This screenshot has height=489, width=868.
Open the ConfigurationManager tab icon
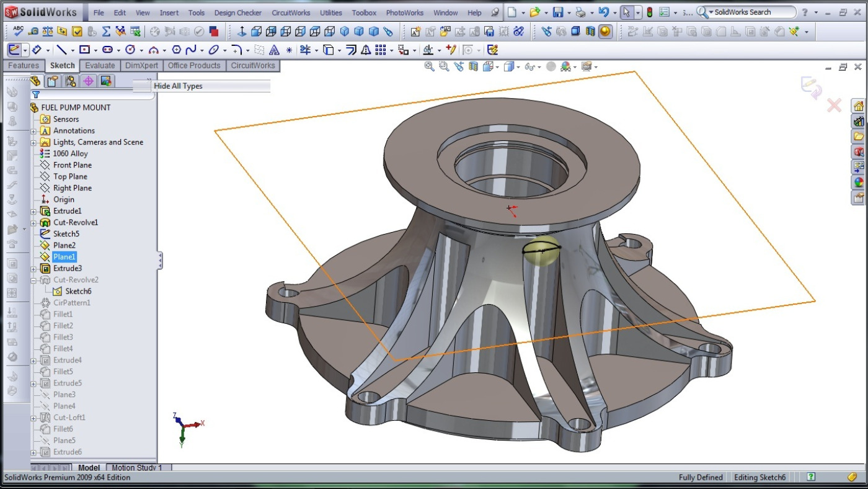(x=71, y=81)
